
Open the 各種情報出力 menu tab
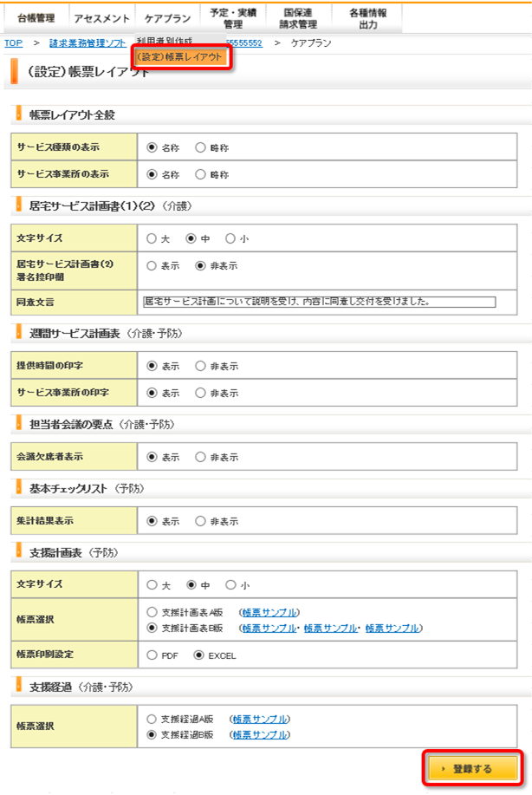pyautogui.click(x=367, y=18)
